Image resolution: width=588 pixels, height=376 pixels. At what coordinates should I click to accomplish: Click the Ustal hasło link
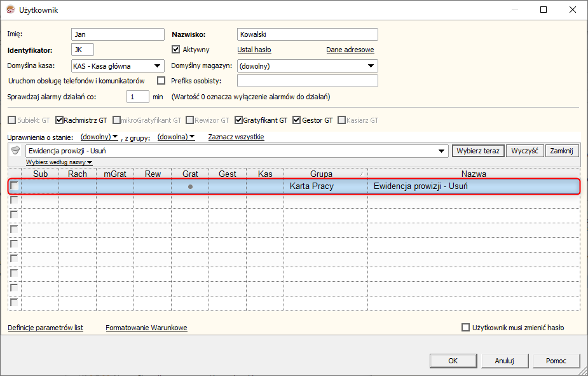[x=254, y=50]
